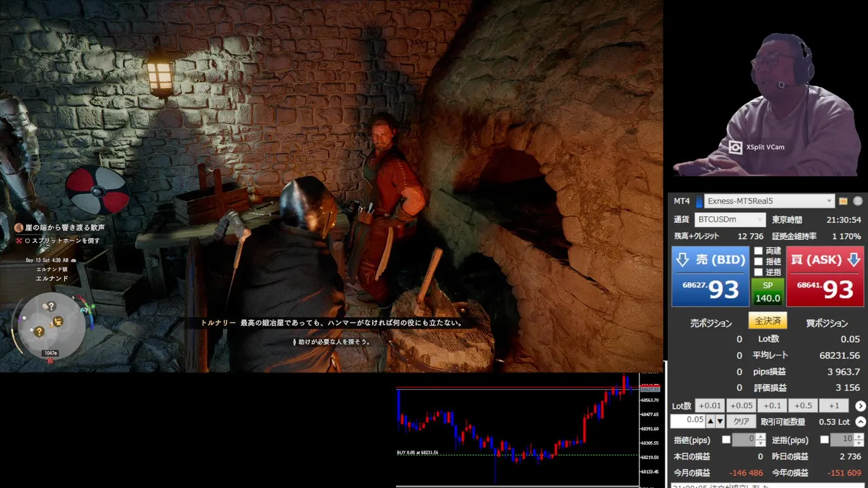
Task: Increase 逆指(pips) value with up spinner
Action: pyautogui.click(x=858, y=437)
